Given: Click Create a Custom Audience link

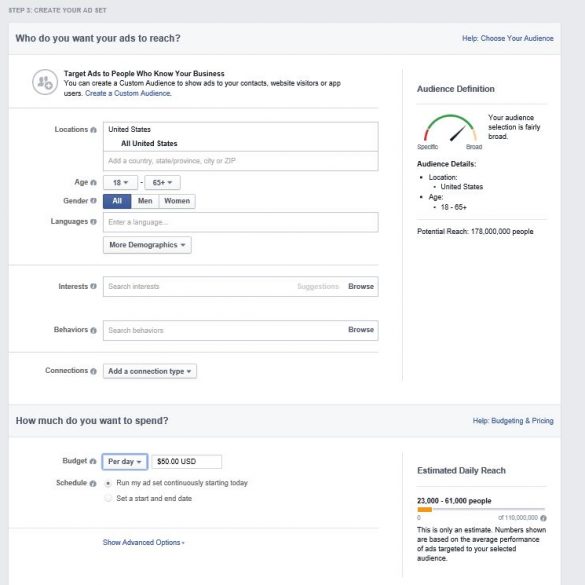Looking at the screenshot, I should 128,93.
